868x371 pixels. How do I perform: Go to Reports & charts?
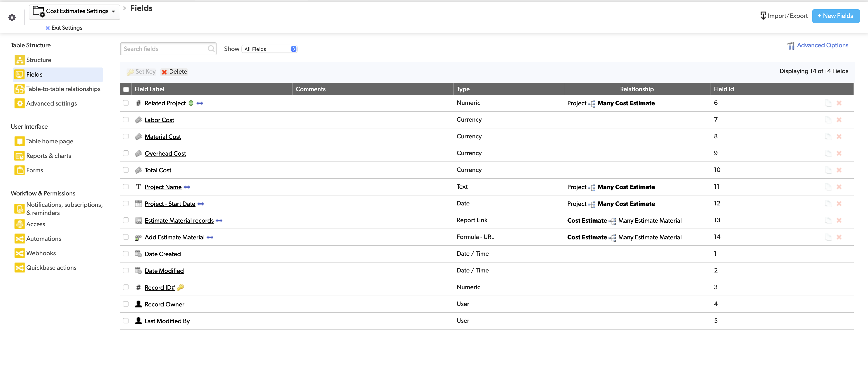(x=48, y=156)
